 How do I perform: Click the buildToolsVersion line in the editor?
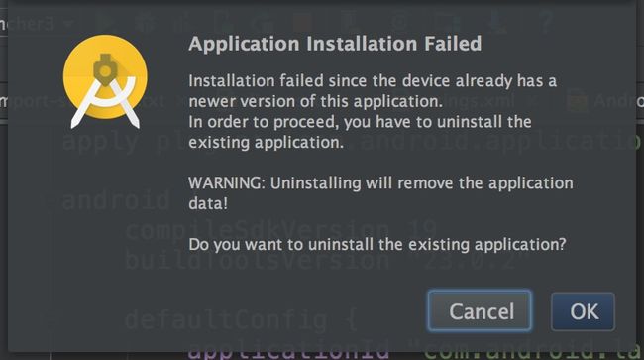[320, 260]
